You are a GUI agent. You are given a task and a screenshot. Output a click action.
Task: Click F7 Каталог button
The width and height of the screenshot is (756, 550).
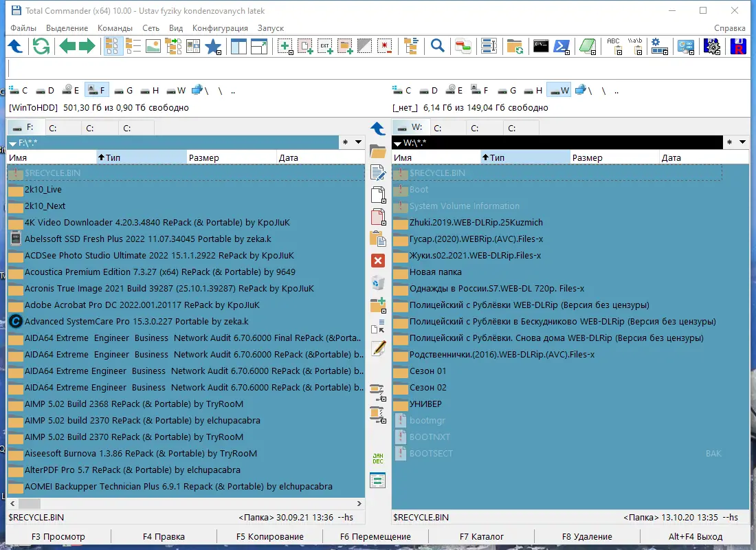click(x=482, y=536)
